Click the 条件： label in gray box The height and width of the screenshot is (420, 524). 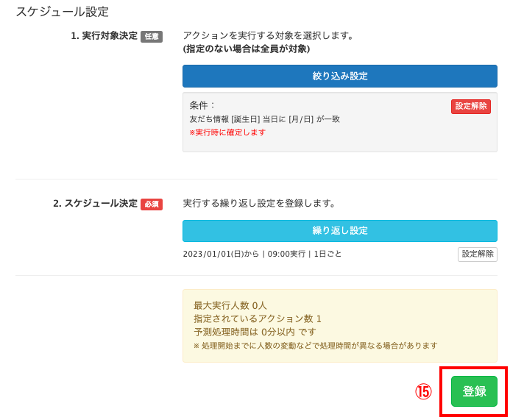(x=203, y=105)
